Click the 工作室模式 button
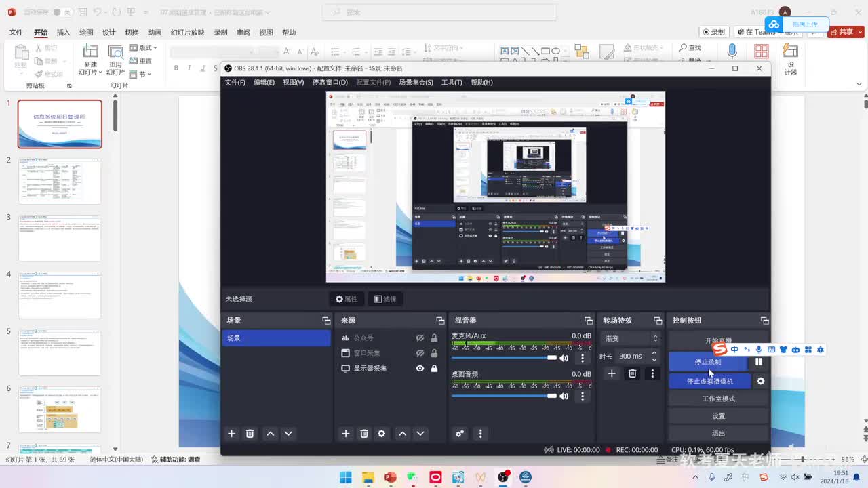The width and height of the screenshot is (868, 488). [x=719, y=399]
